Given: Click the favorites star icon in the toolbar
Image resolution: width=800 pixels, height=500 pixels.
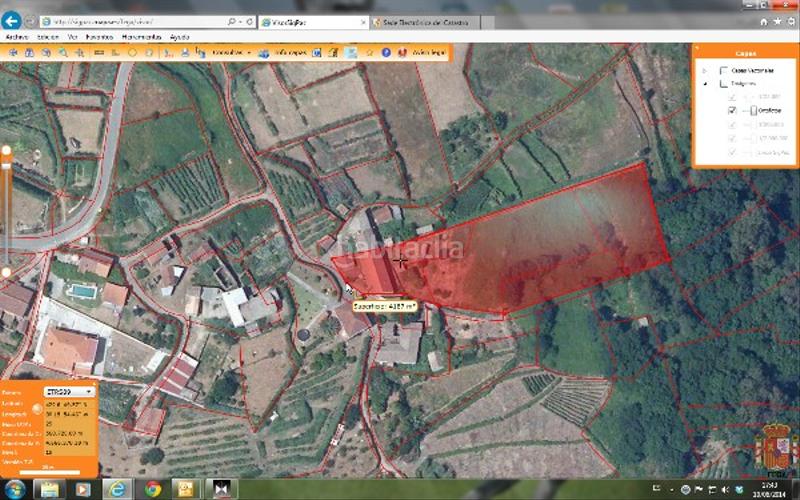Looking at the screenshot, I should click(x=370, y=52).
